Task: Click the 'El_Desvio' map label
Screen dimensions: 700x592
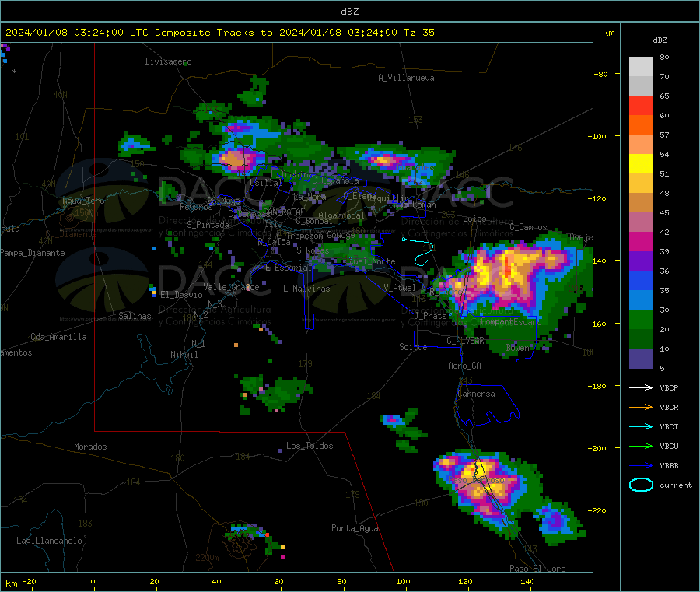Action: (x=181, y=295)
